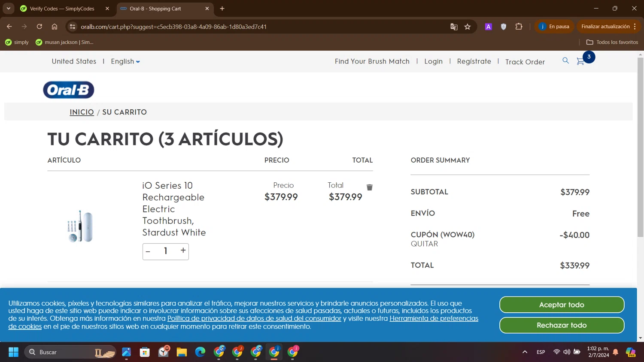This screenshot has height=362, width=644.
Task: Open the Todos los favoritos bookmarks folder
Action: pos(612,42)
